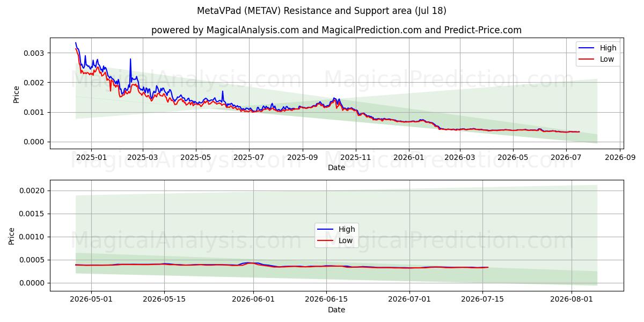Click the top chart x-axis label '2025-07'

coord(249,158)
